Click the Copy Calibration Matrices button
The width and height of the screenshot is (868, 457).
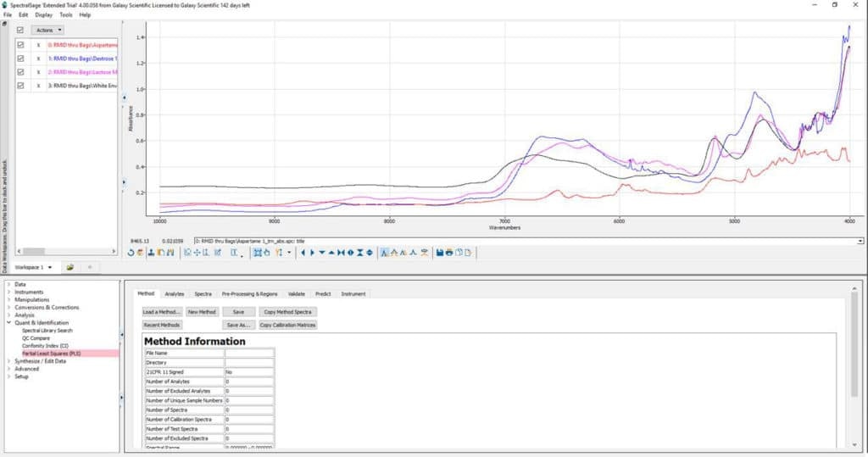pyautogui.click(x=287, y=325)
